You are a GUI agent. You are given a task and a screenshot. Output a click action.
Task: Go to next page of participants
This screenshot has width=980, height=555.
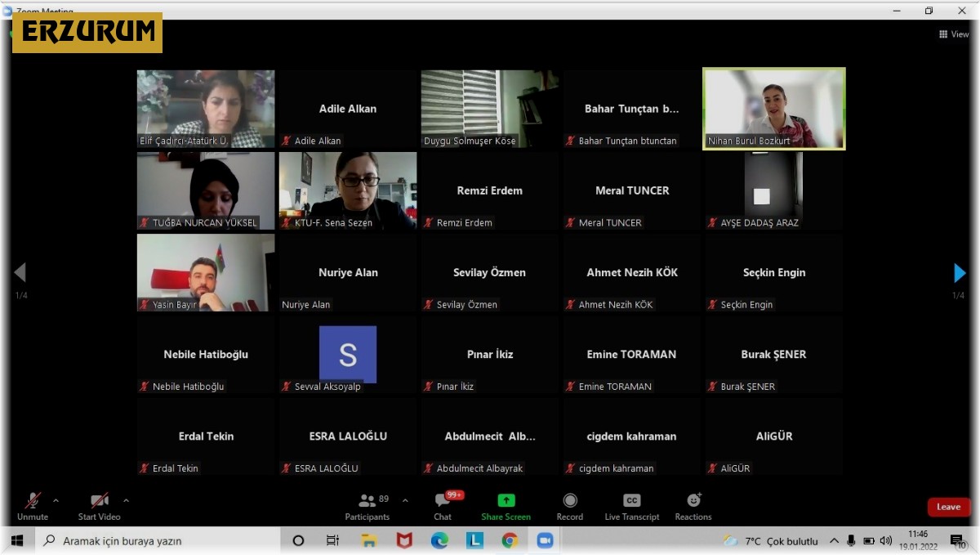coord(960,273)
